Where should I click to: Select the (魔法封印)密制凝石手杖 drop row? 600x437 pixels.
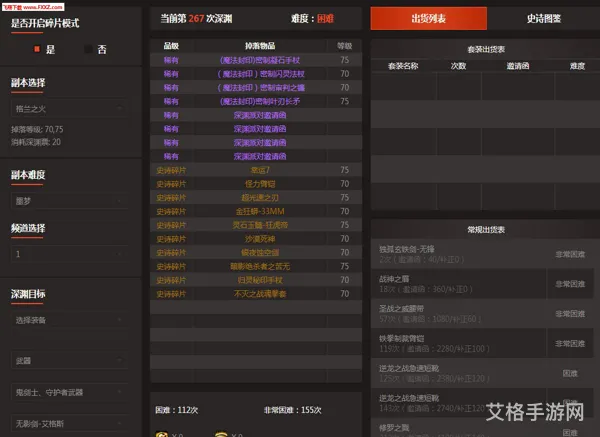click(x=256, y=60)
